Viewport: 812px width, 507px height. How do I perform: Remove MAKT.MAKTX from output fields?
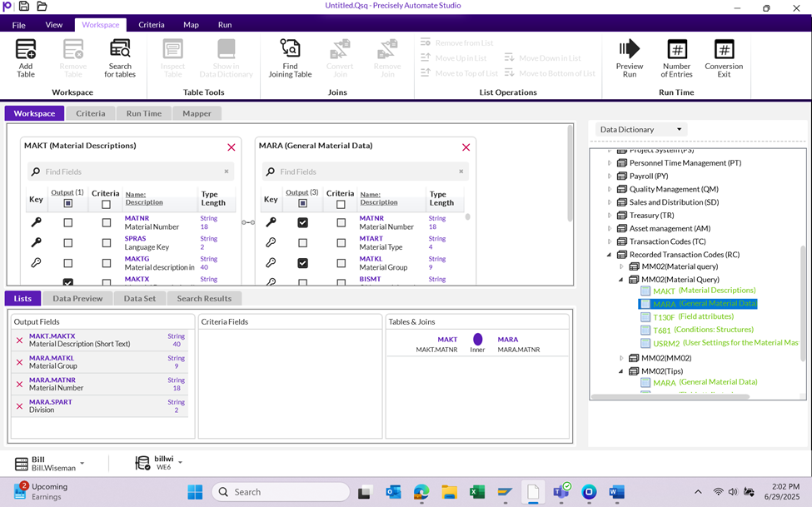(19, 340)
